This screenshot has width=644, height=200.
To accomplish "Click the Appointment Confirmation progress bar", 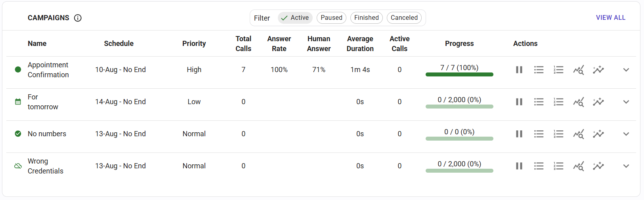I will pos(459,74).
